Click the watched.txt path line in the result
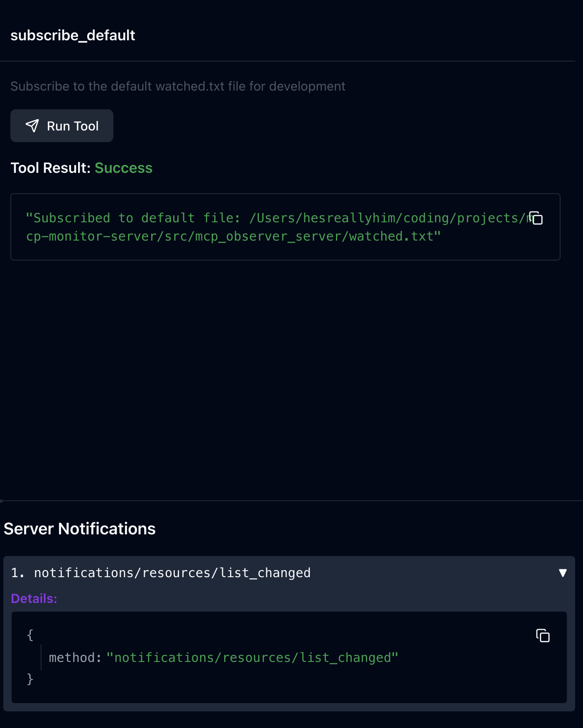The image size is (583, 728). click(233, 236)
